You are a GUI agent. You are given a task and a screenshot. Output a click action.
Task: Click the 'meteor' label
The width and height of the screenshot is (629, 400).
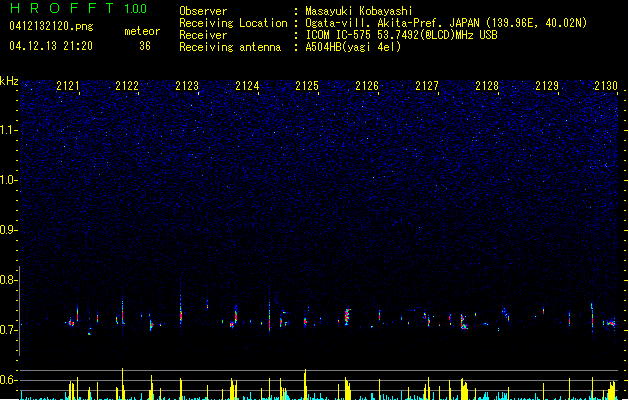click(142, 31)
